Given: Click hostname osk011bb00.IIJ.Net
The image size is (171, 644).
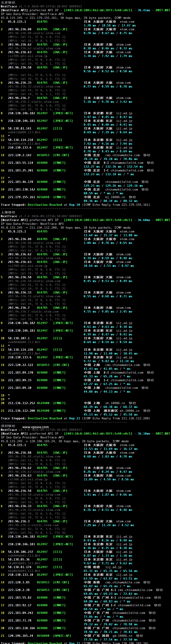Looking at the screenshot, I should (24, 132).
